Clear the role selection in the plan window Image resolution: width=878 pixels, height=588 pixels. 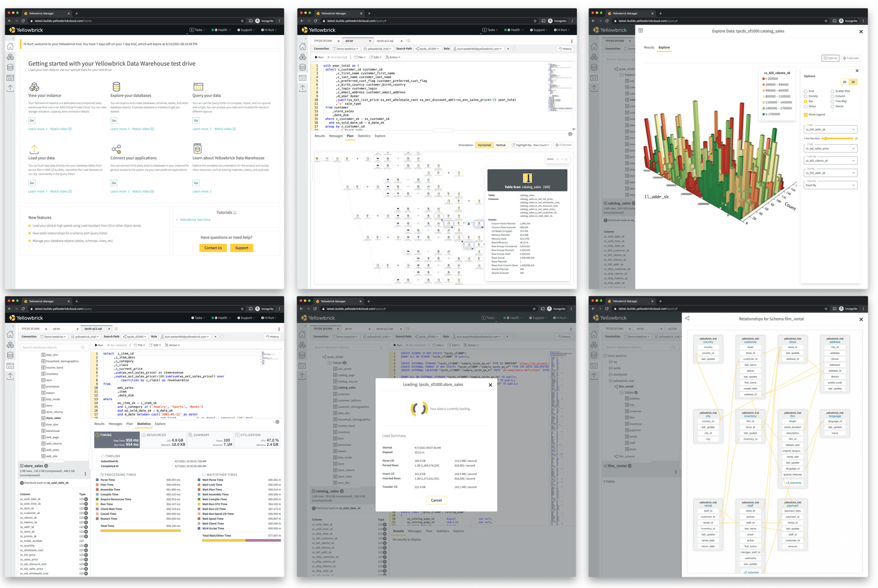pyautogui.click(x=508, y=49)
